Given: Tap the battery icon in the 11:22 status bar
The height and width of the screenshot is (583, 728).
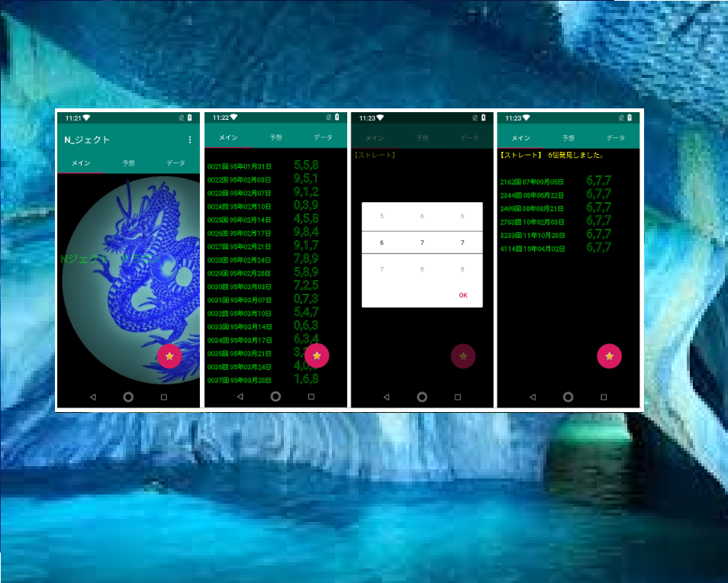Looking at the screenshot, I should (337, 117).
